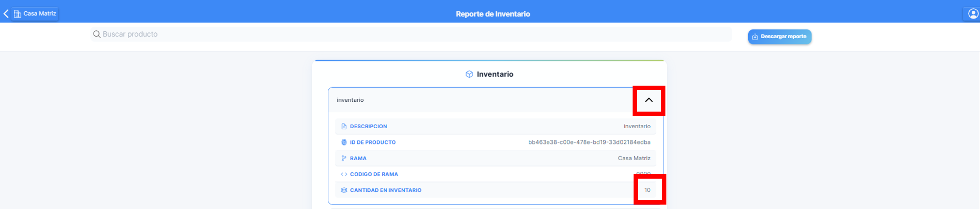Click the Descargar reporte button

pos(780,37)
